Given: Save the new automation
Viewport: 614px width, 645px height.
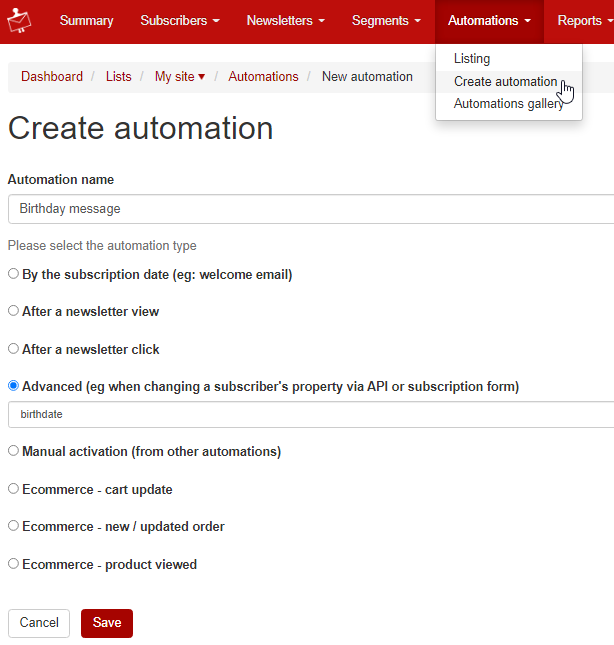Looking at the screenshot, I should [x=107, y=623].
